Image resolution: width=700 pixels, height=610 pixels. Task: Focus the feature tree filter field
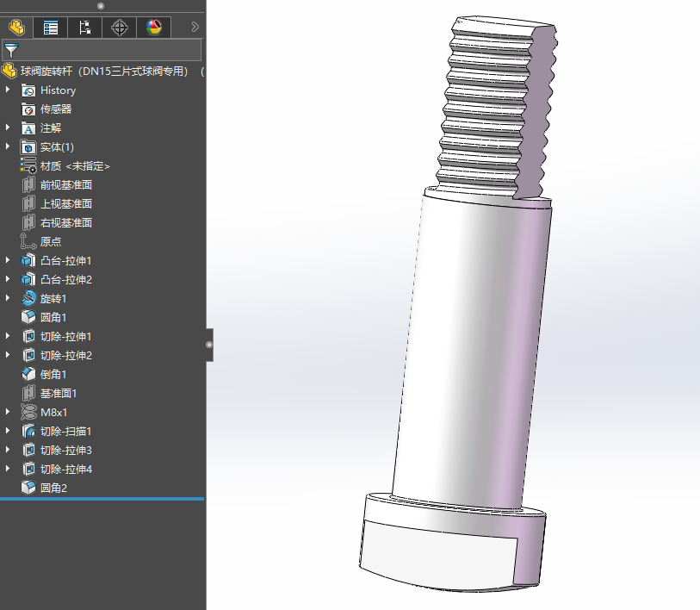click(x=102, y=50)
